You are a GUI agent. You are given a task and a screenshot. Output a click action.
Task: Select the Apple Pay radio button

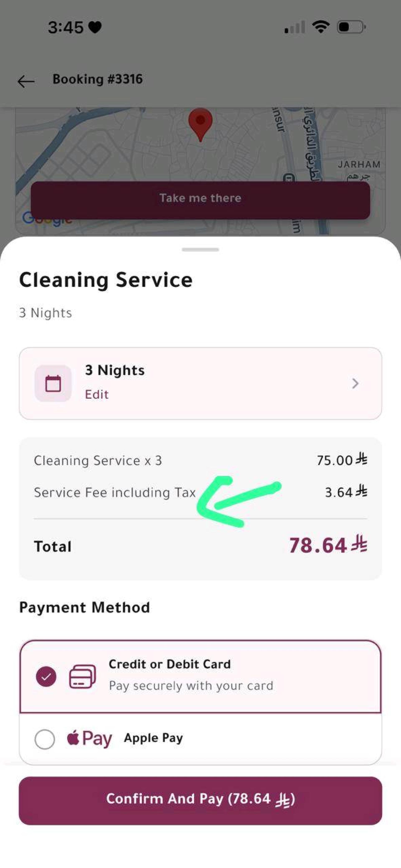point(45,739)
